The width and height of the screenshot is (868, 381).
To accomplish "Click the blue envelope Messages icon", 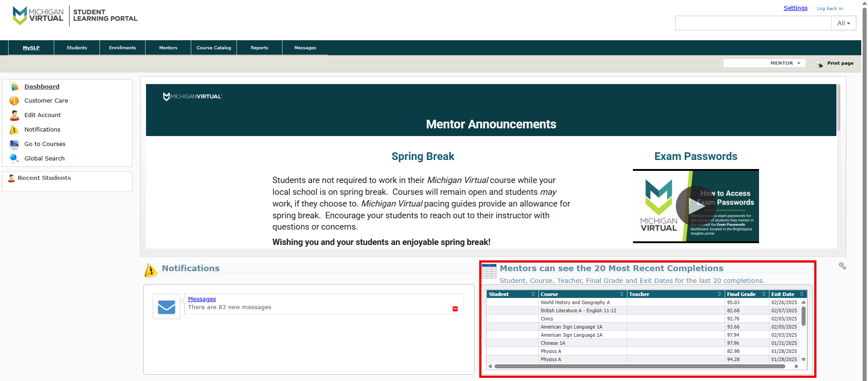I will pyautogui.click(x=166, y=307).
